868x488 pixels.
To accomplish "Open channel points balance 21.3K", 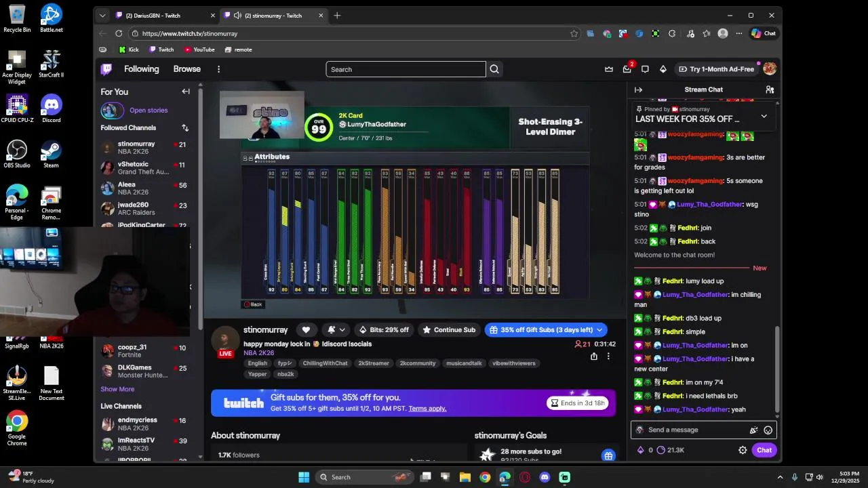I will point(670,450).
